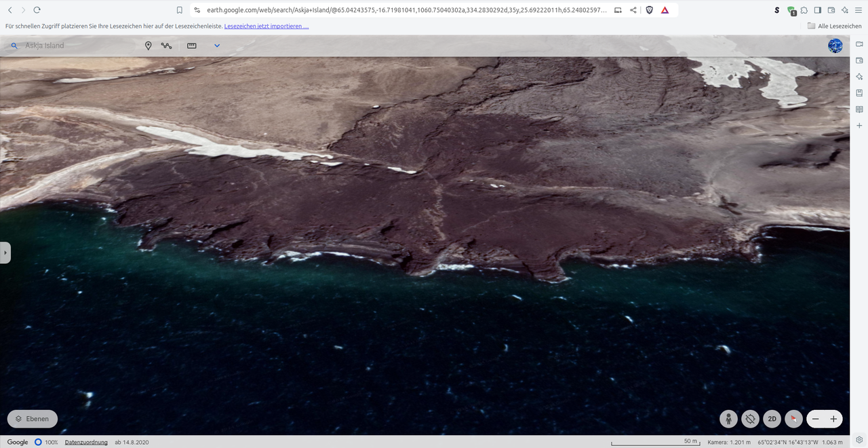The width and height of the screenshot is (868, 448).
Task: Open the video camera sidebar icon
Action: 859,44
